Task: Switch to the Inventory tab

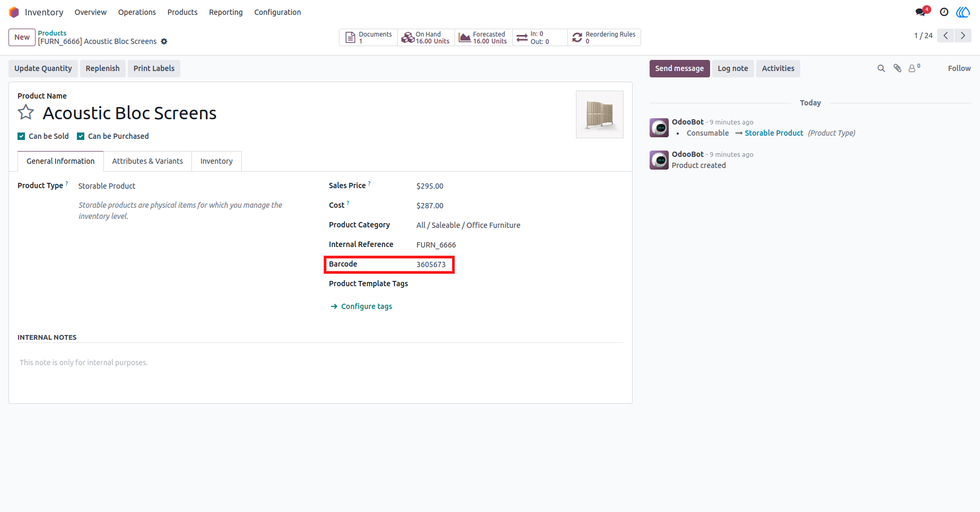Action: (x=216, y=161)
